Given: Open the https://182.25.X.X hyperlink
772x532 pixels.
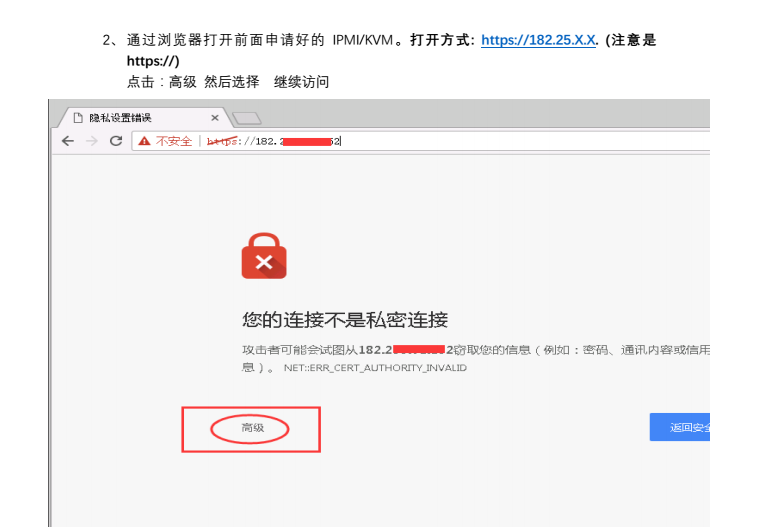Looking at the screenshot, I should pos(538,40).
